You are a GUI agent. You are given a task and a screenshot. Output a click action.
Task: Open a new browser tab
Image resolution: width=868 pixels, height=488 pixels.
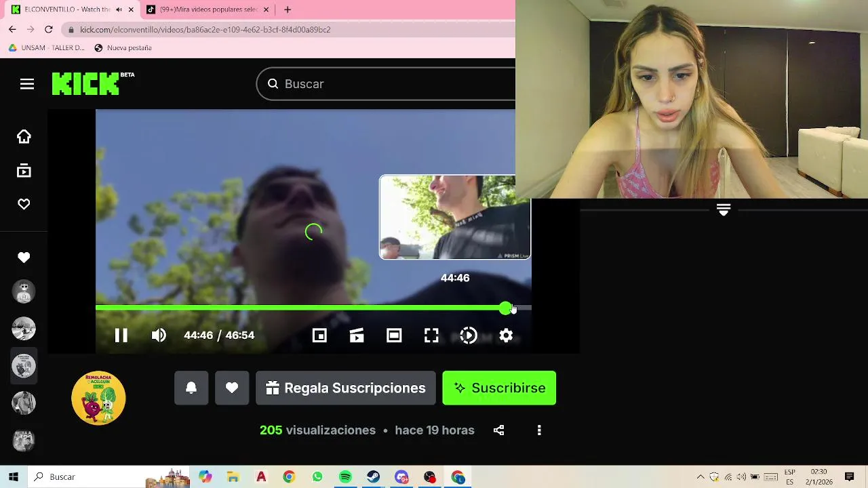pos(288,9)
